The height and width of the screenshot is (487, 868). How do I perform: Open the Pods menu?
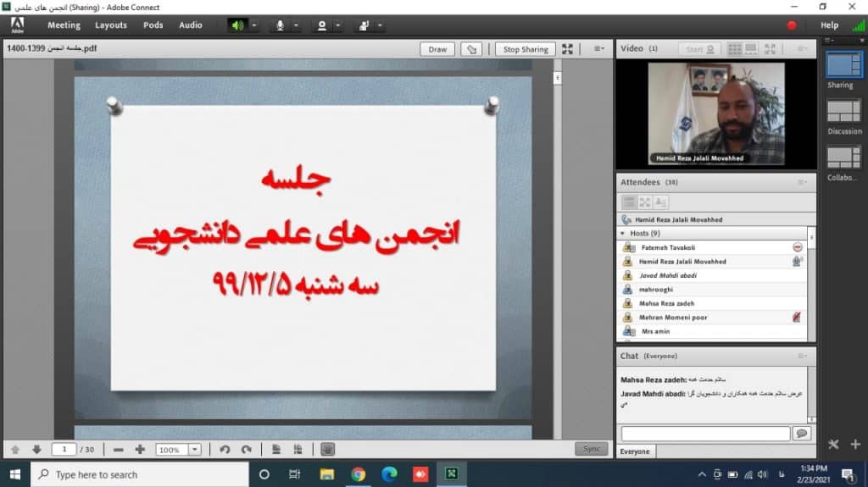(153, 25)
